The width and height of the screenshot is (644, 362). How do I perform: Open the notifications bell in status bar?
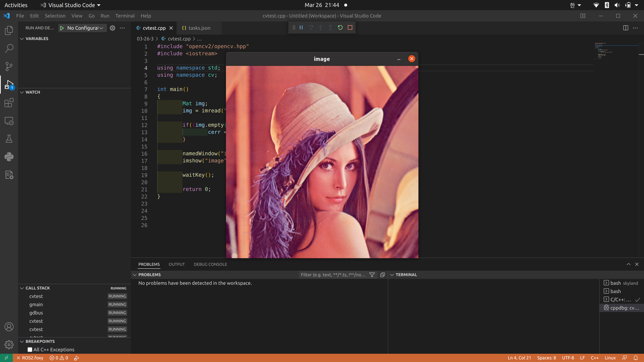(636, 358)
